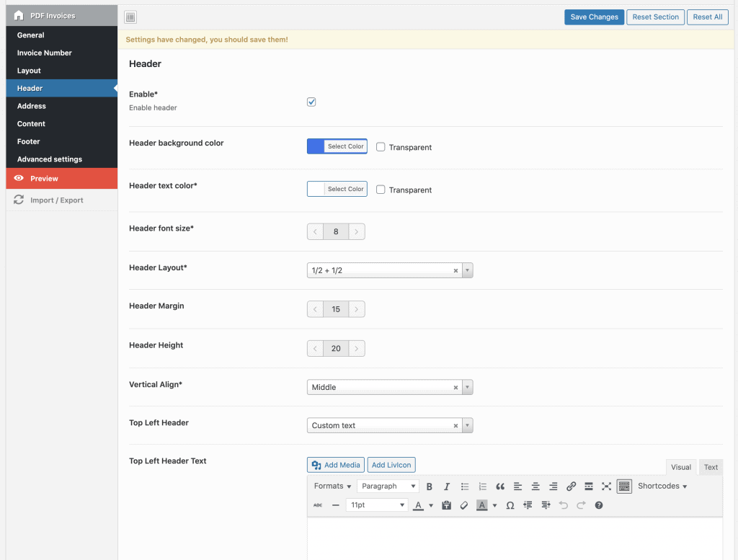
Task: Select the blue header background color swatch
Action: 316,146
